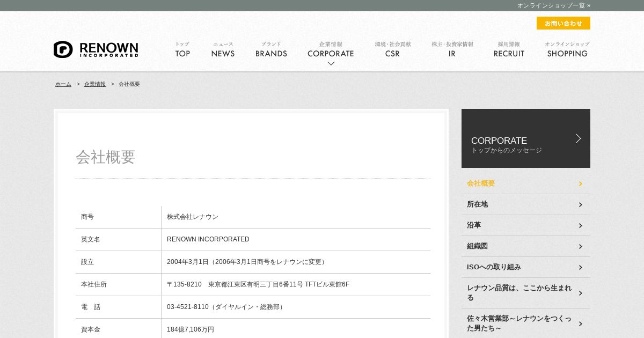Click chevron beside 佐々木営業部 sidebar item
The image size is (644, 338).
(x=581, y=324)
